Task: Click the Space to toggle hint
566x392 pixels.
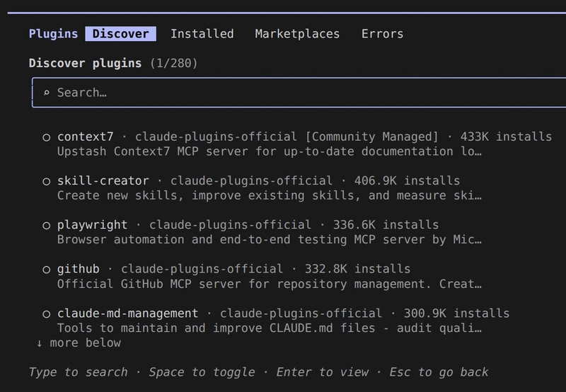Action: [202, 372]
